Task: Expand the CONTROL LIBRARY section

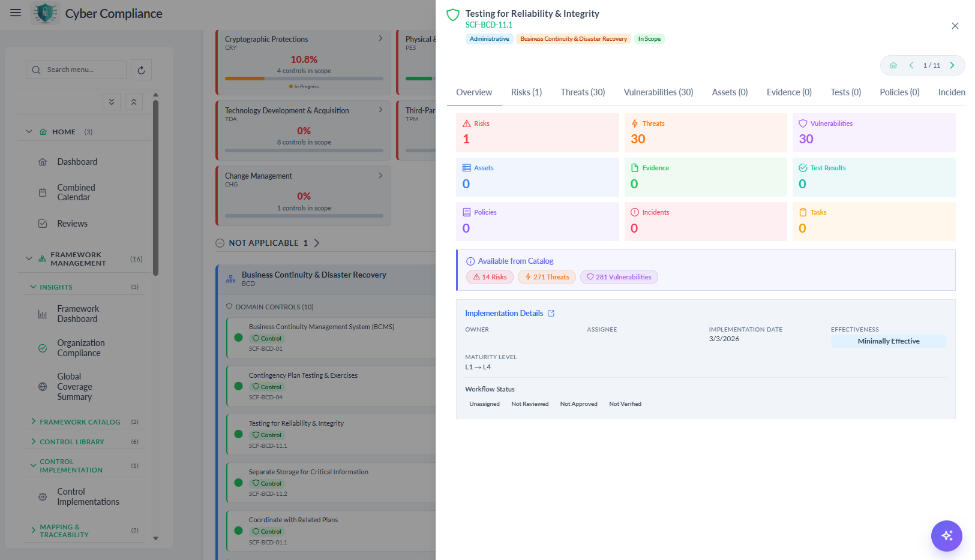Action: click(x=33, y=441)
